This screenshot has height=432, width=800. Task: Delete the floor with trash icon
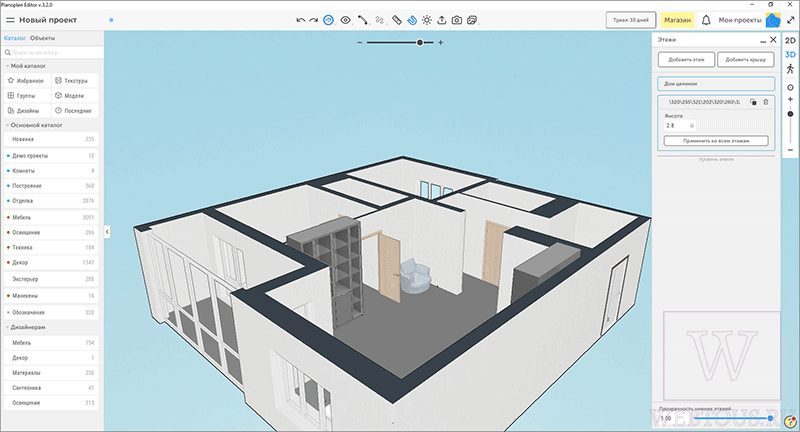(765, 102)
